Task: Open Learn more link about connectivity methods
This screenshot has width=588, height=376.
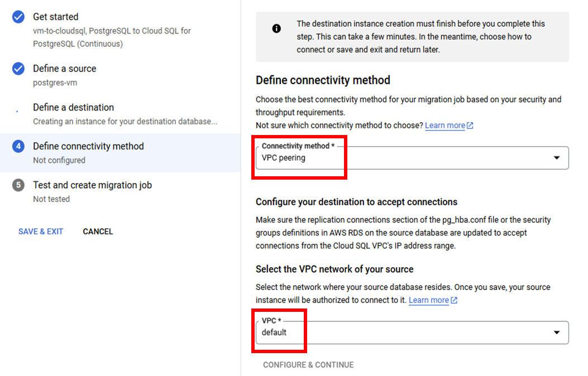Action: 444,126
